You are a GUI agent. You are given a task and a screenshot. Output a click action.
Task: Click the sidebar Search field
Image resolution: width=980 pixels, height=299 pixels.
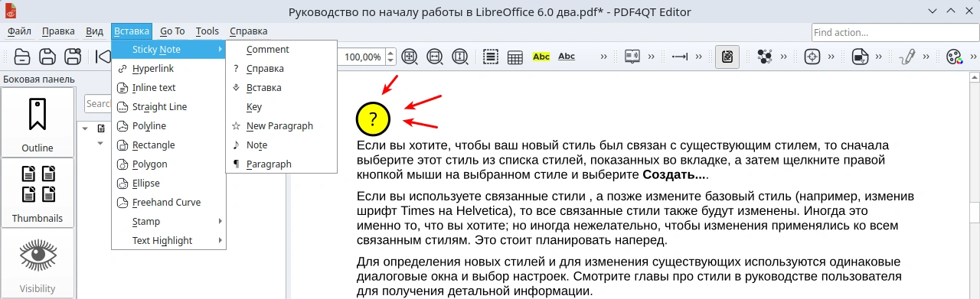click(x=99, y=103)
